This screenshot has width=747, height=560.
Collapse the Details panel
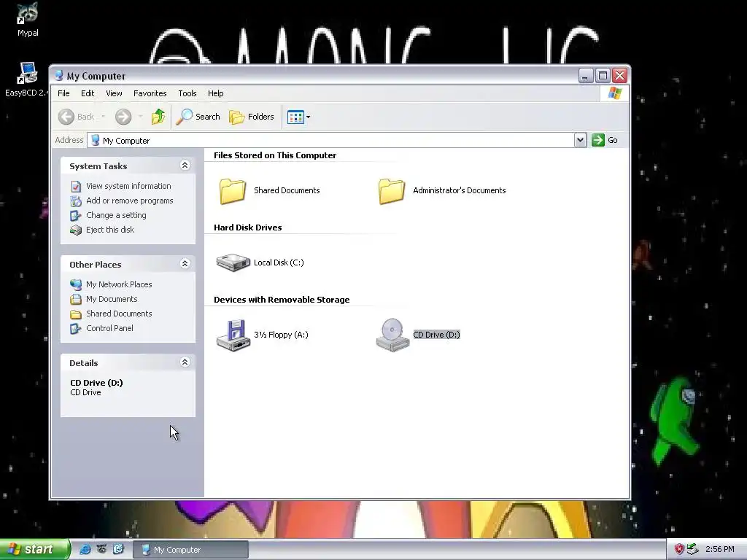coord(185,362)
